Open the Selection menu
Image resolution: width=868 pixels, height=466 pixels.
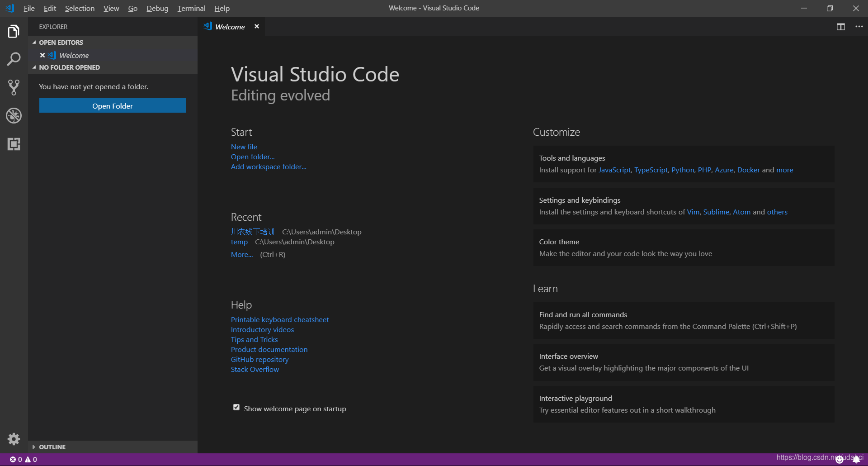[80, 8]
